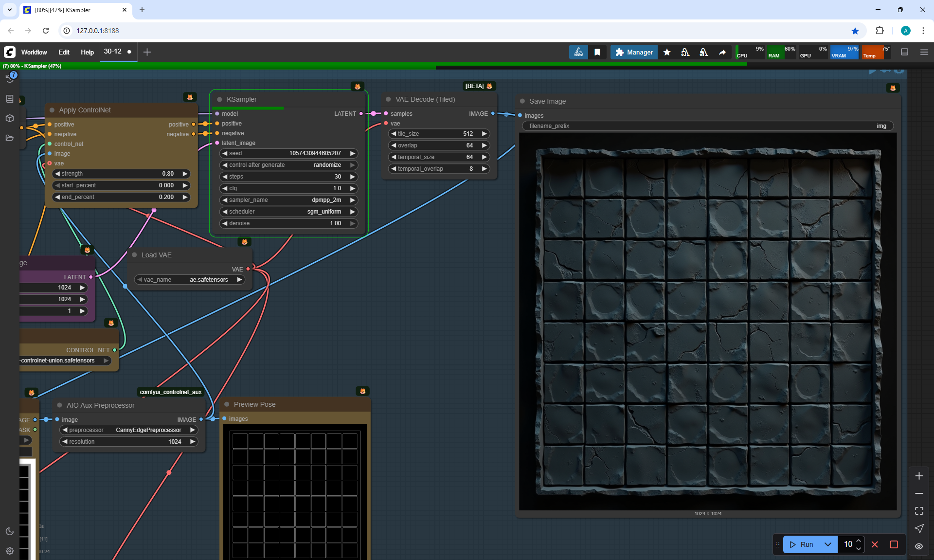Toggle link visibility eye icon

[x=919, y=546]
